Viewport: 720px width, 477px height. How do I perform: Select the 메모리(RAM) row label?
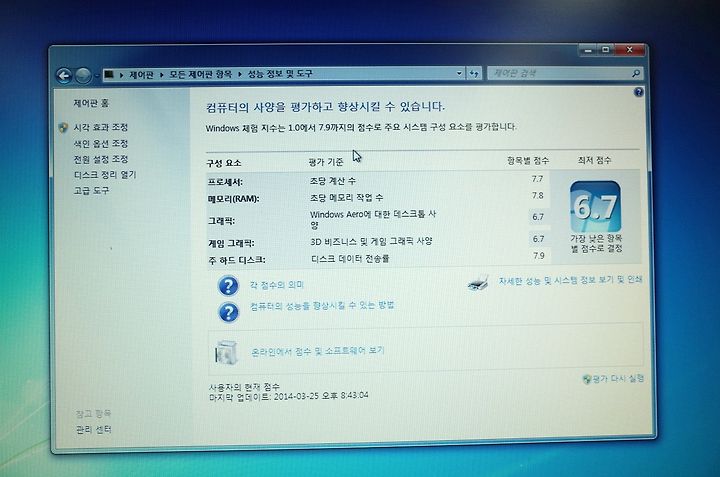coord(233,199)
